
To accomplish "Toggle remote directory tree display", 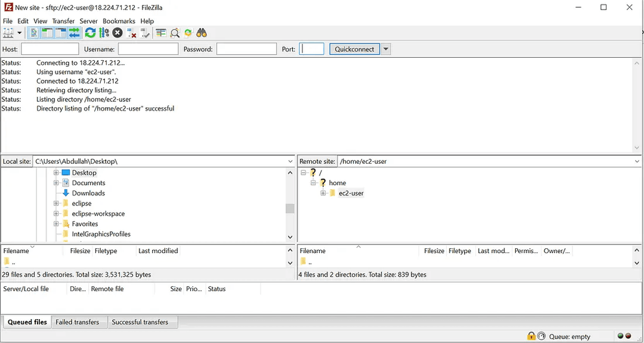I will [x=61, y=33].
